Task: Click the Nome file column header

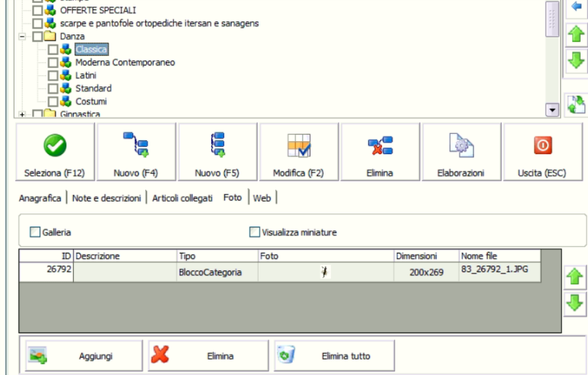Action: 500,256
